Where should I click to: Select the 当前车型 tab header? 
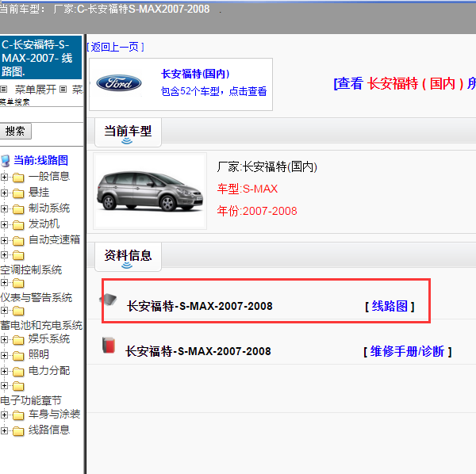coord(128,132)
